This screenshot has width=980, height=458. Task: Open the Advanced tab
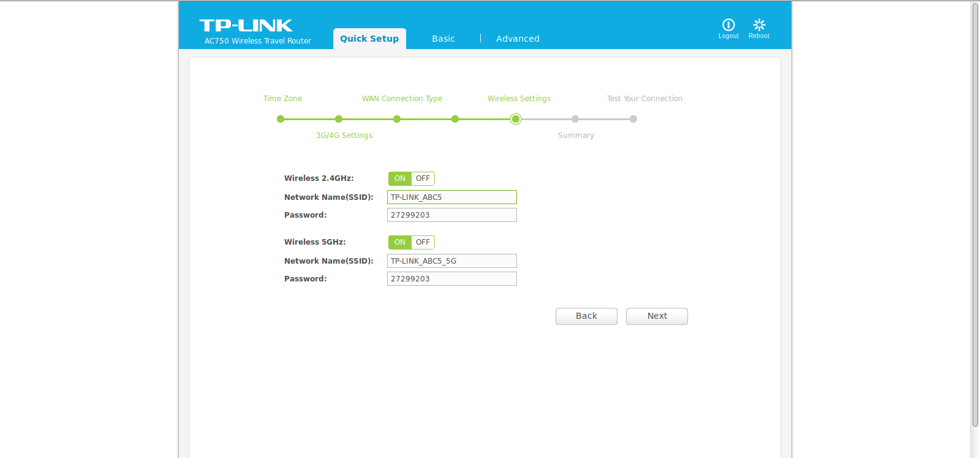[x=518, y=39]
